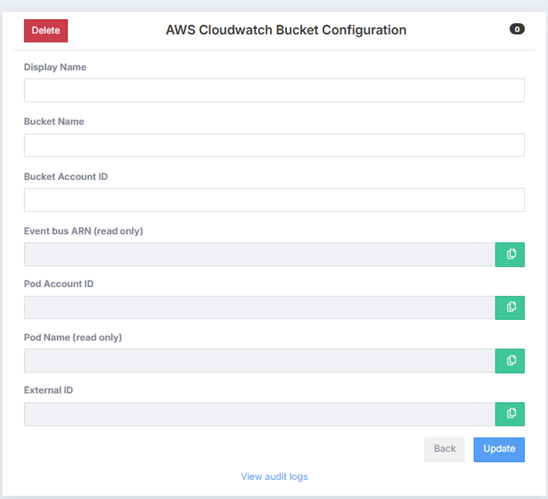Click the 'Event bus ARN (read only)' label
The image size is (548, 499).
[x=84, y=231]
